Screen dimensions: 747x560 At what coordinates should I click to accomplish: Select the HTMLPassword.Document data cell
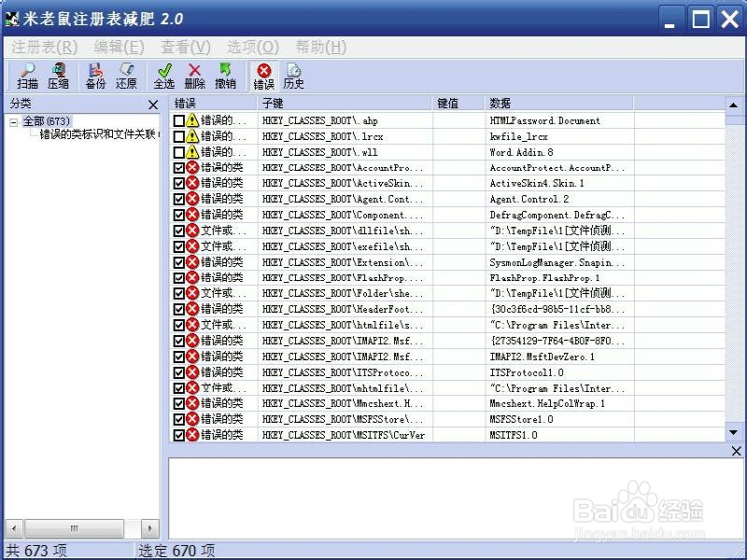544,120
